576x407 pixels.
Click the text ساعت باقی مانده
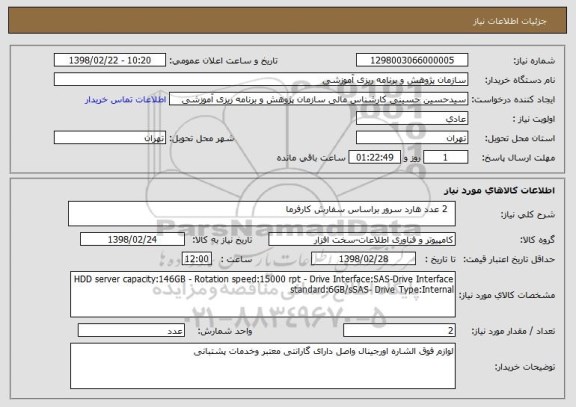(311, 158)
